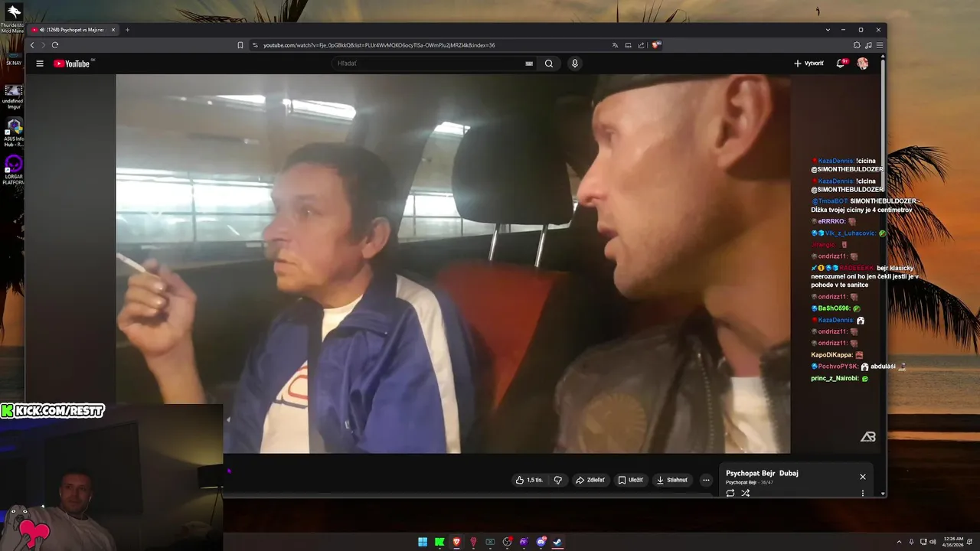The height and width of the screenshot is (551, 980).
Task: Bookmark this page via the address bar icon
Action: coord(240,45)
